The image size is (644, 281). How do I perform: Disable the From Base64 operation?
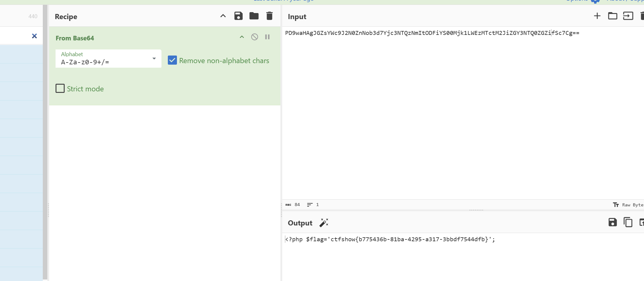[254, 37]
